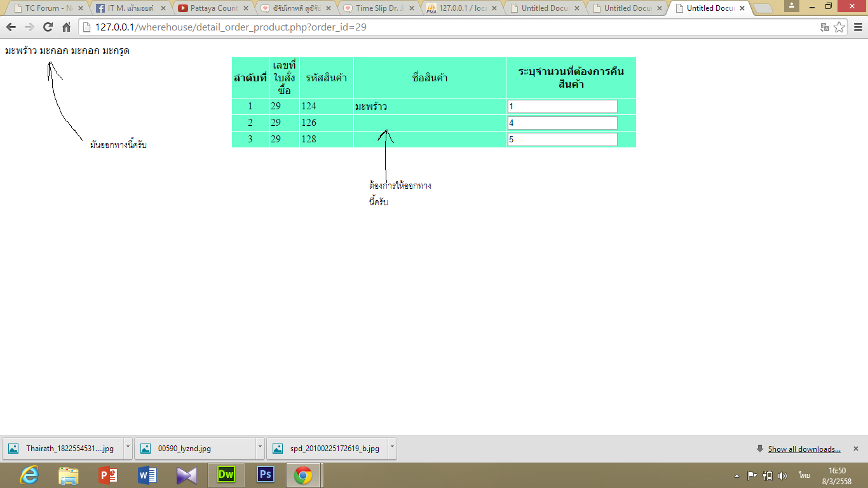Image resolution: width=868 pixels, height=488 pixels.
Task: Focus the return quantity field containing 4
Action: point(562,123)
